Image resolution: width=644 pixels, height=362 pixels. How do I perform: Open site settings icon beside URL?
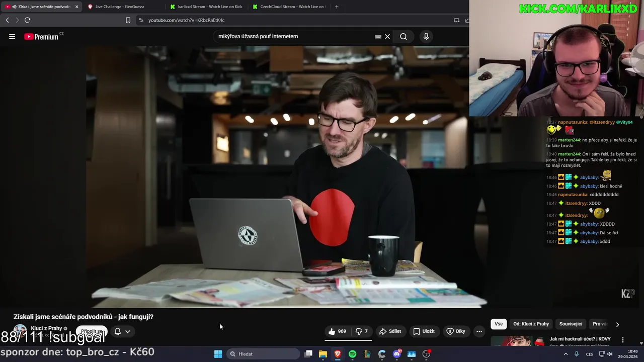[141, 20]
